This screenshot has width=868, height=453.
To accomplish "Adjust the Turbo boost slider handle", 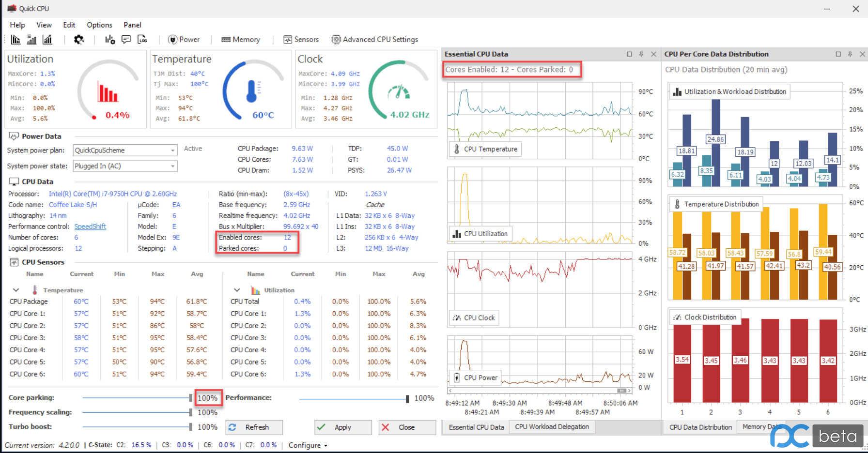I will click(191, 427).
